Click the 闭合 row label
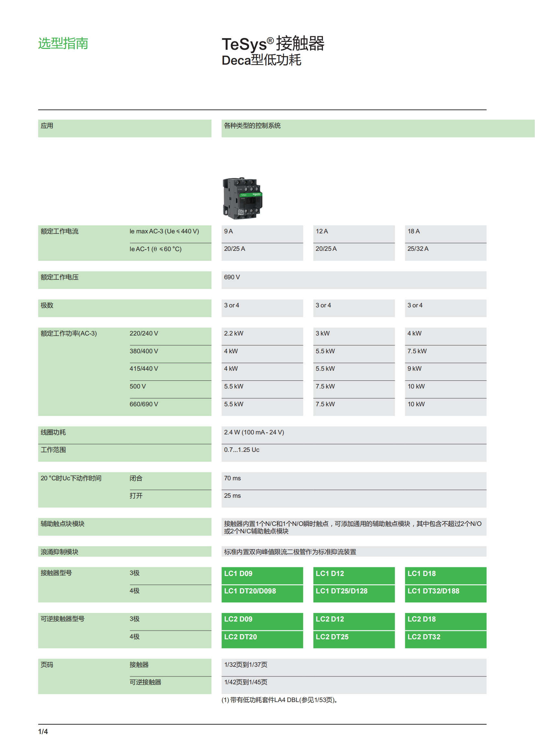Screen dimensions: 535x756 point(136,478)
